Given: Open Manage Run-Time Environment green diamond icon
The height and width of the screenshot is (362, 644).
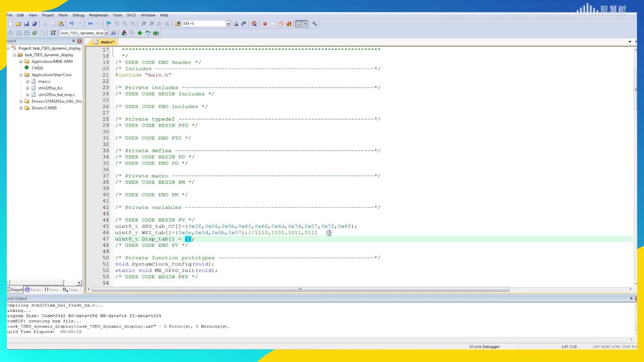Looking at the screenshot, I should pos(140,33).
